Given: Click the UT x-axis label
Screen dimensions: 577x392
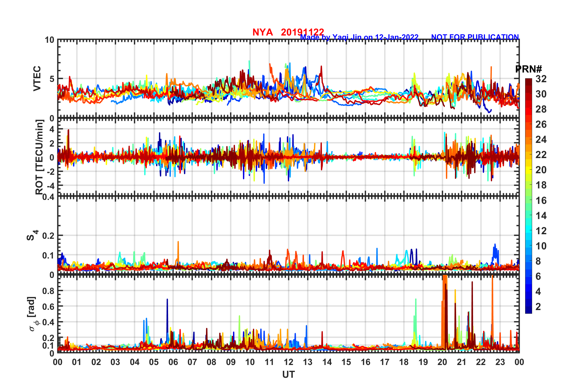Looking at the screenshot, I should point(288,375).
